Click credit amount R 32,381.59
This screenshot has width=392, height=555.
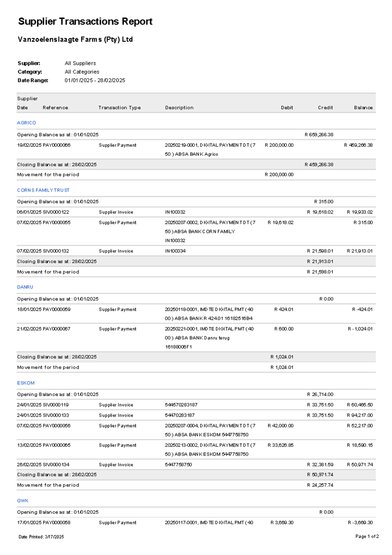[320, 465]
